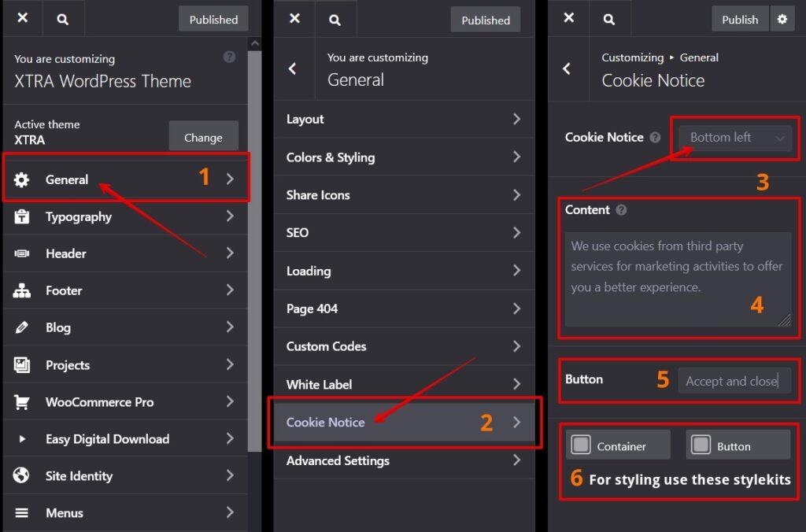This screenshot has height=532, width=806.
Task: Click the gear icon next to Publish
Action: (x=782, y=18)
